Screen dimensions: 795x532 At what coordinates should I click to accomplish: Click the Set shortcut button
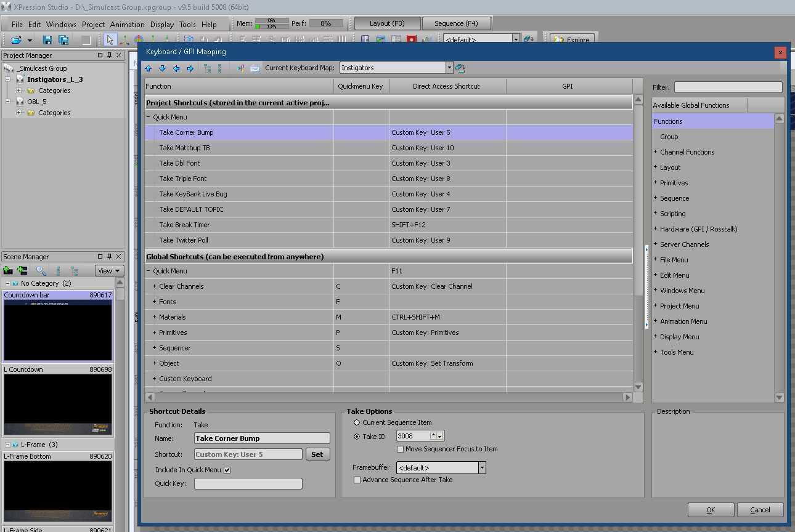[317, 454]
